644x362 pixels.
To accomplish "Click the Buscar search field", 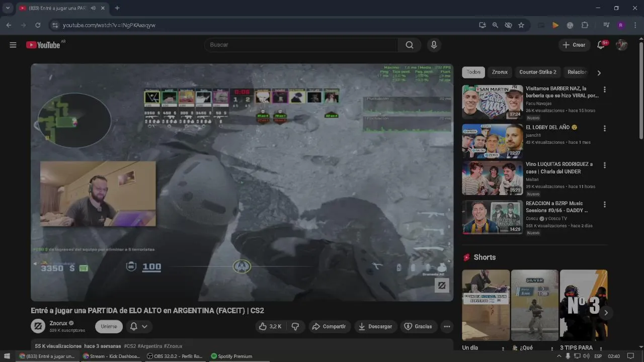I will pos(301,45).
